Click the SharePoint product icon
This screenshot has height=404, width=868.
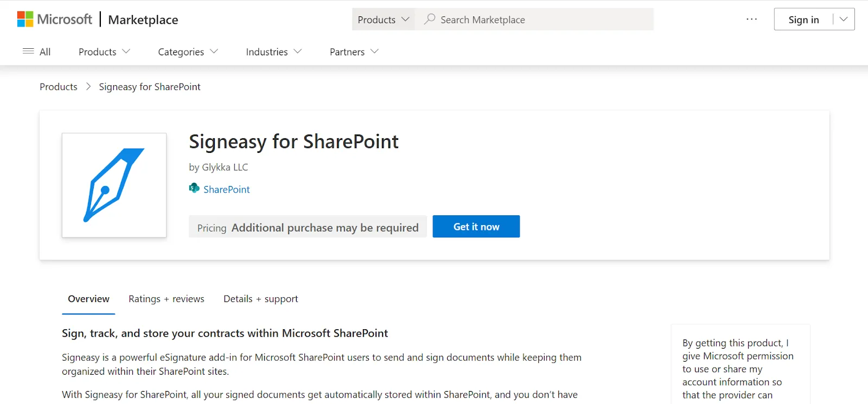(x=194, y=188)
